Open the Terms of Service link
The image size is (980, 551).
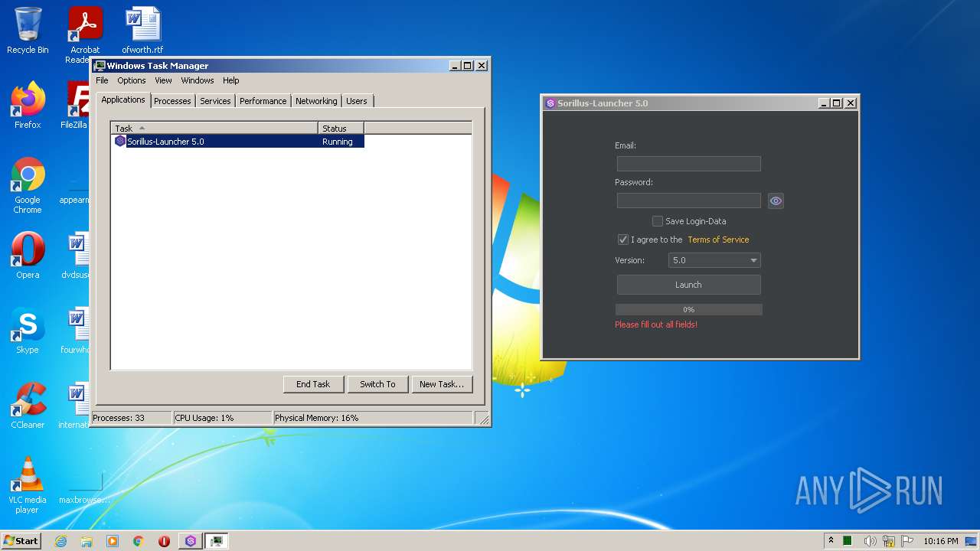(x=718, y=240)
